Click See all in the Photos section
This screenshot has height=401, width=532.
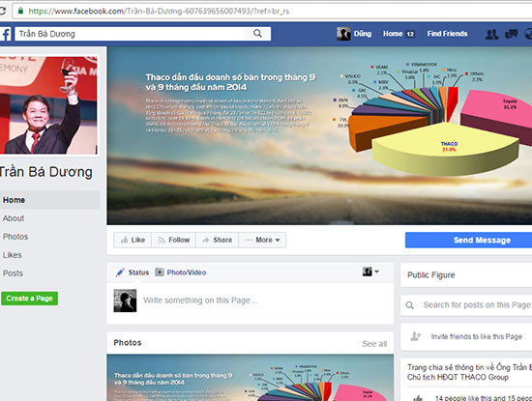(374, 344)
